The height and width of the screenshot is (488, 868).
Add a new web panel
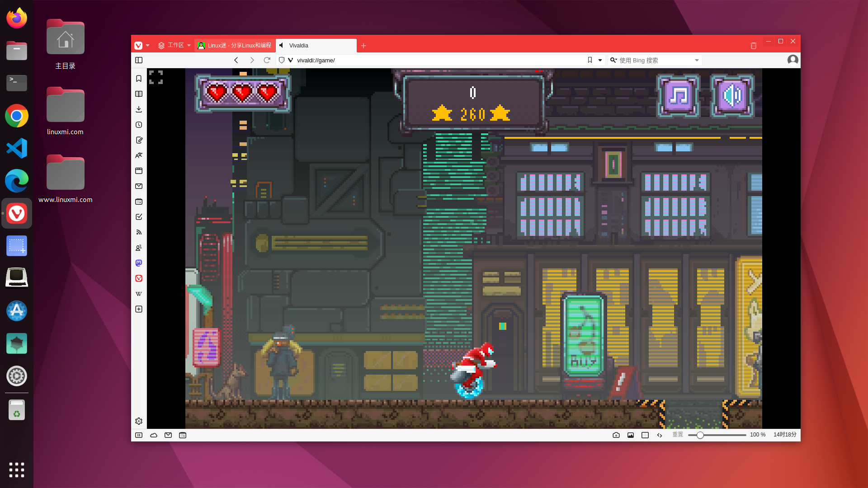pos(139,309)
